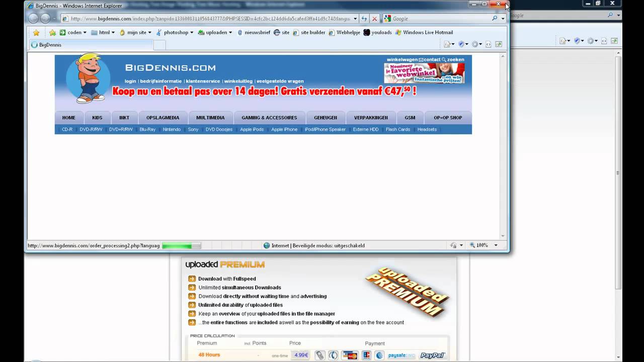Click the winkelwagen link
The width and height of the screenshot is (644, 362).
click(x=402, y=59)
